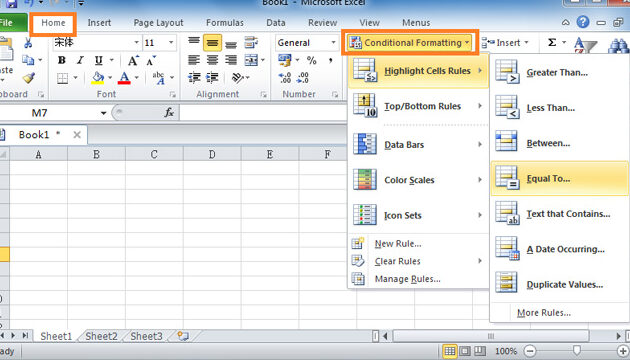630x360 pixels.
Task: Open the Font Color dropdown arrow
Action: pos(137,78)
